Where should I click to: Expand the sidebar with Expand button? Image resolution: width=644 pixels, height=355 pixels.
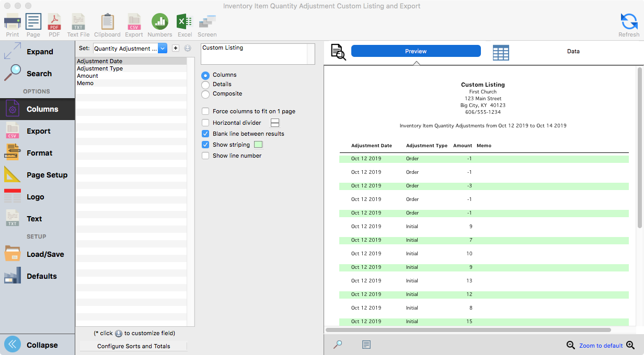[37, 52]
